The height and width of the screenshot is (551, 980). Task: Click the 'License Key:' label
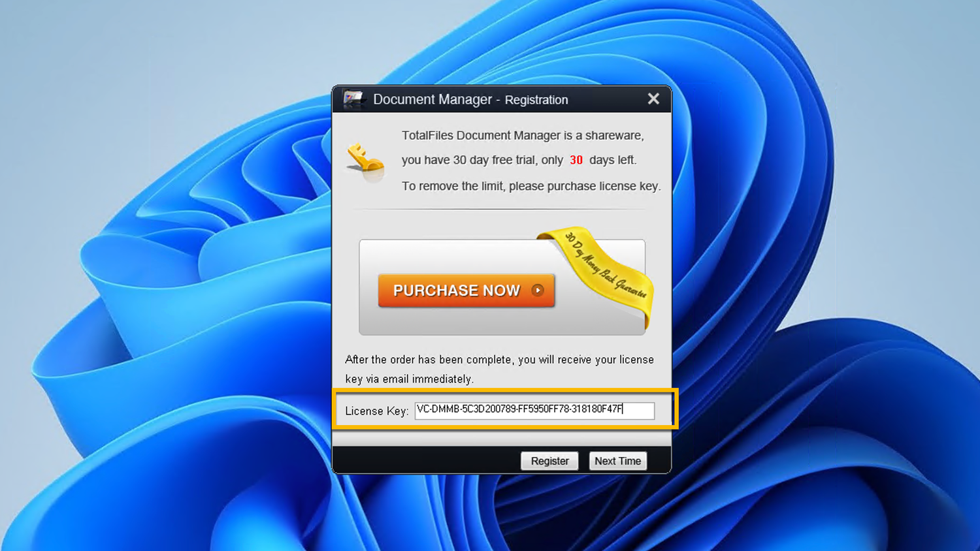point(376,411)
